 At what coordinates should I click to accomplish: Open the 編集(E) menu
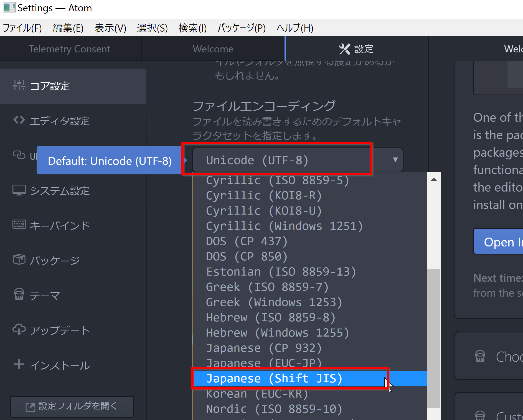[68, 28]
